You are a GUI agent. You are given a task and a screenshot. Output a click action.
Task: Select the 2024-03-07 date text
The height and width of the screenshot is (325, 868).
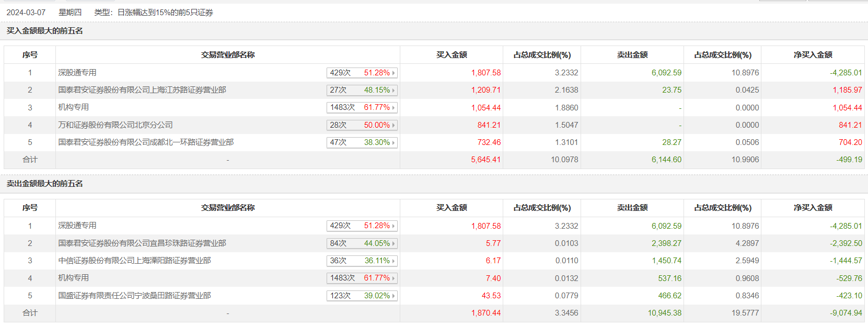point(26,13)
